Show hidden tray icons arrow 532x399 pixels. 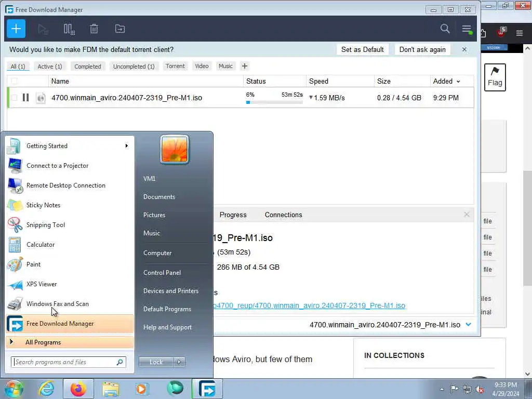pos(442,389)
